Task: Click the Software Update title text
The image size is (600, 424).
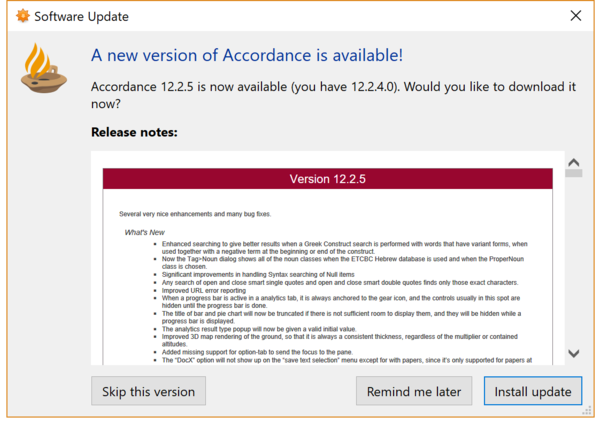Action: coord(81,17)
